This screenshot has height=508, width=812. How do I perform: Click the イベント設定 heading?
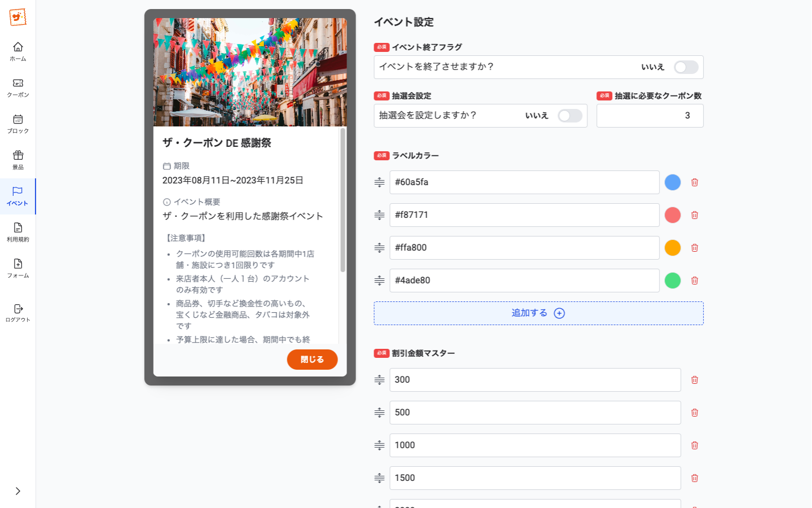click(403, 22)
